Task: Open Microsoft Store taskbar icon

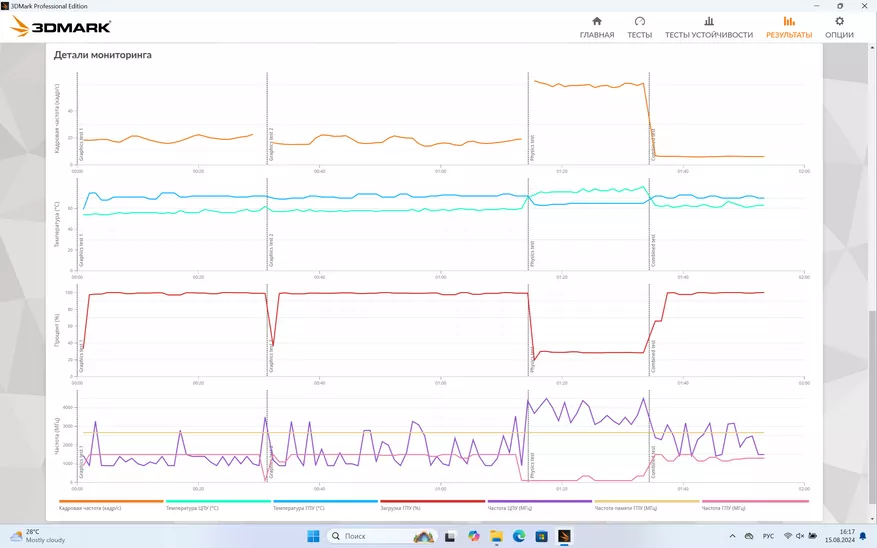Action: (x=541, y=536)
